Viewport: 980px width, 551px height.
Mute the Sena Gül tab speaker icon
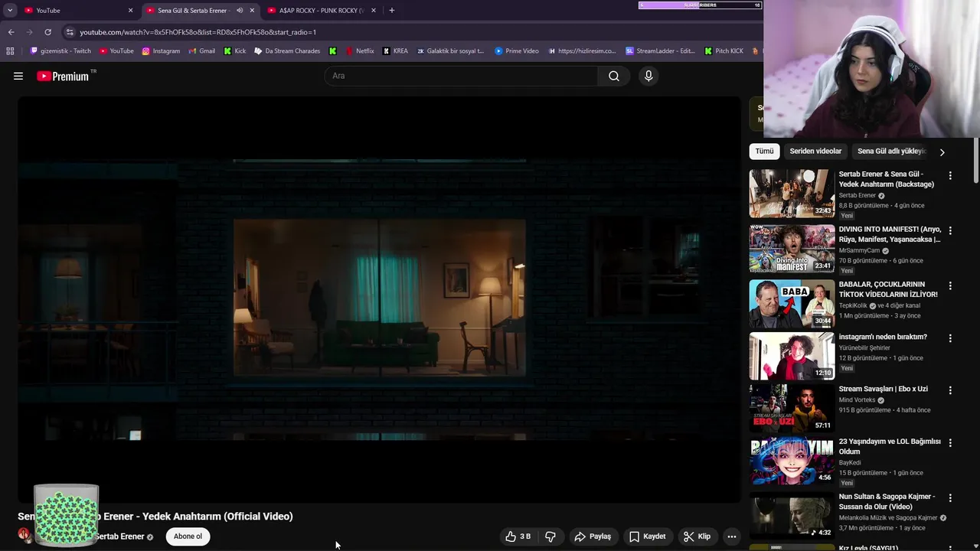coord(240,10)
